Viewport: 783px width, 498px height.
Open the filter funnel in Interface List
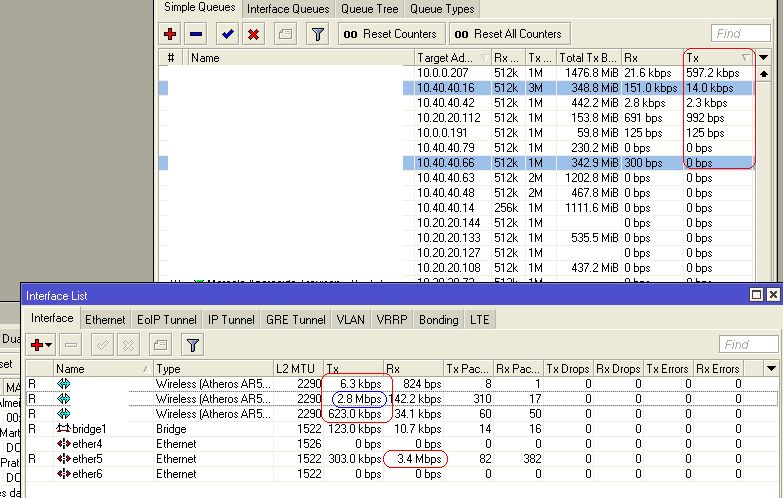(x=193, y=345)
